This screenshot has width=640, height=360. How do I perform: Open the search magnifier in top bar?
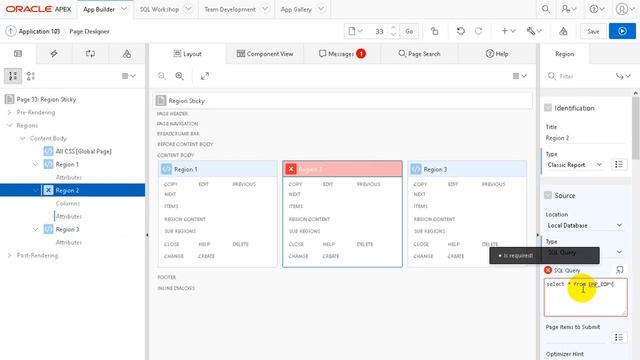click(546, 9)
